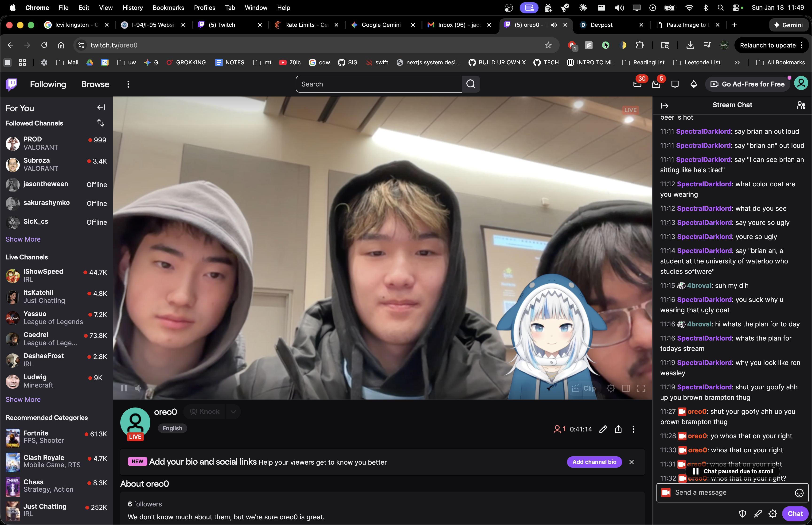
Task: Toggle theatre mode on player
Action: [x=626, y=388]
